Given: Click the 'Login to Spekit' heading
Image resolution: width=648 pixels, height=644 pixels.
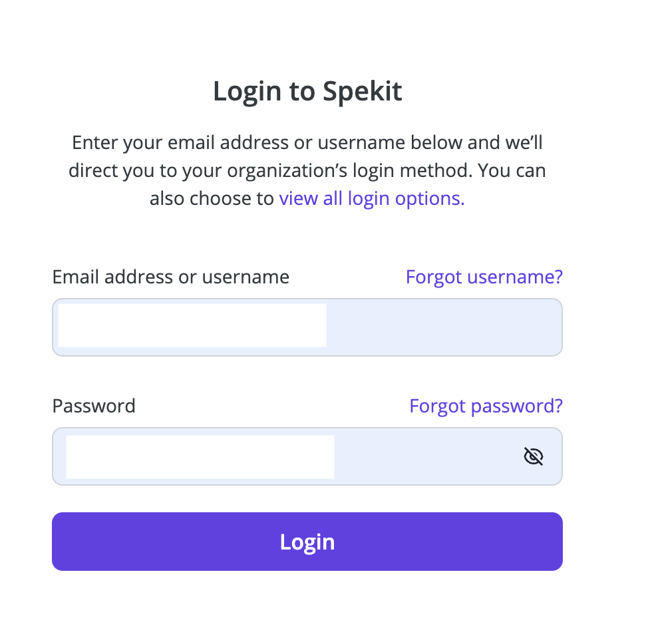Looking at the screenshot, I should tap(307, 92).
